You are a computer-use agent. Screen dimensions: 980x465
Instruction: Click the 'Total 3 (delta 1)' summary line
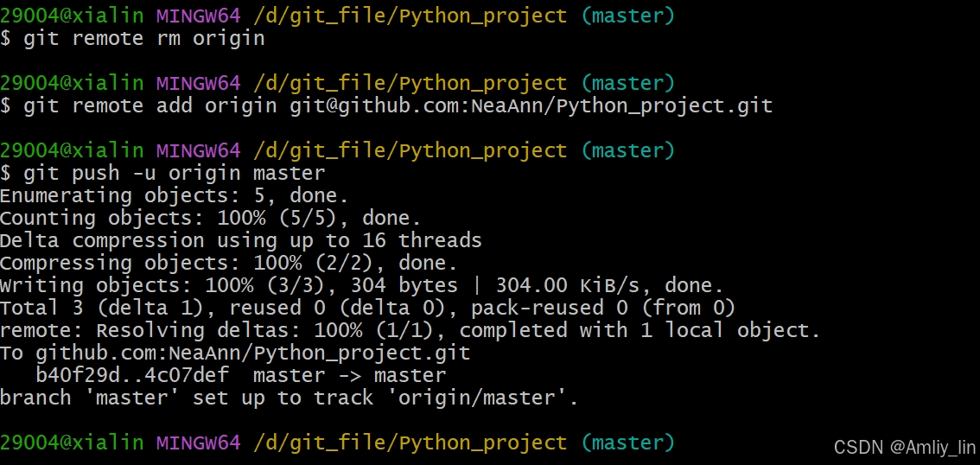click(x=368, y=308)
